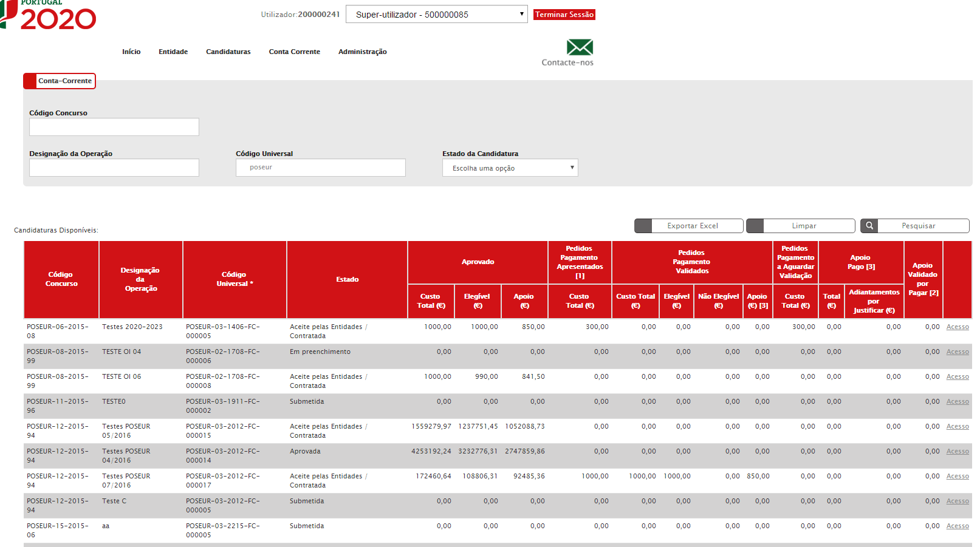The image size is (980, 547).
Task: Click the Código Concurso column header
Action: (61, 279)
